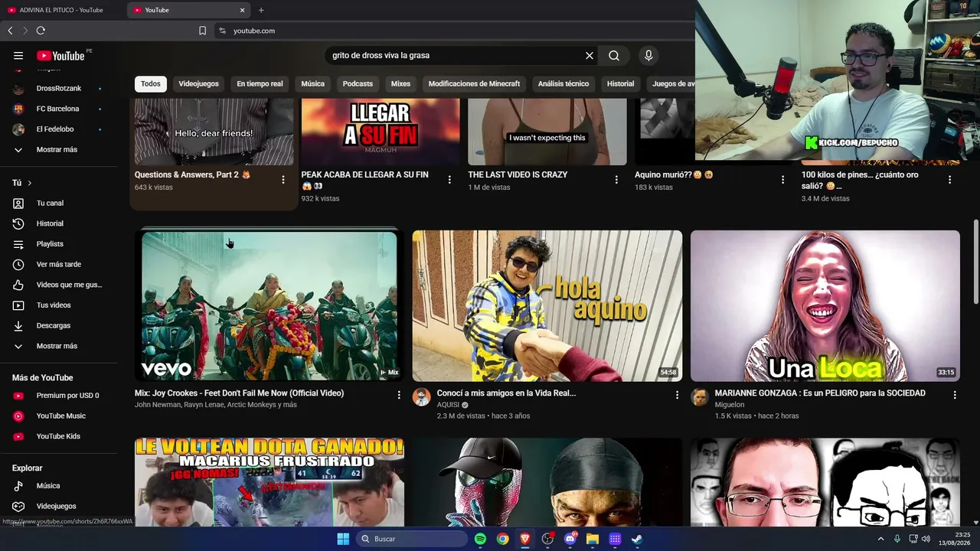
Task: Filter by the 'Análisis técnico' chip
Action: click(563, 83)
